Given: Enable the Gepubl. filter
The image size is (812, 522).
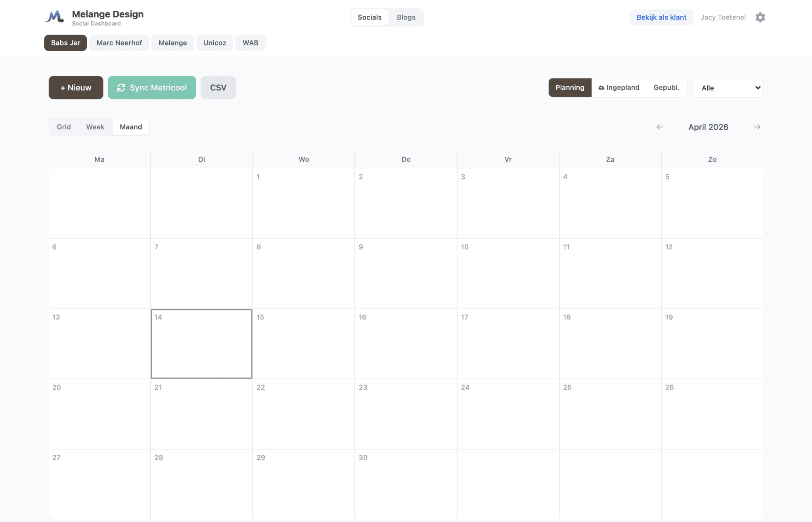Looking at the screenshot, I should [x=666, y=87].
